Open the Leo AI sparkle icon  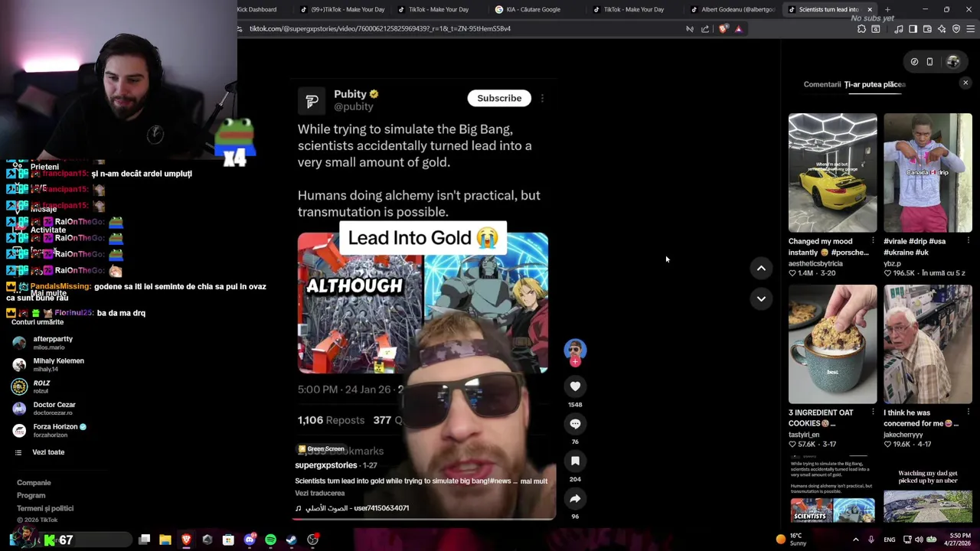pos(942,29)
